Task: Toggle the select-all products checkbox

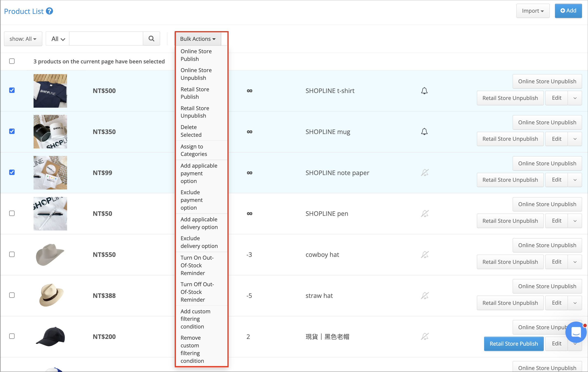Action: 12,61
